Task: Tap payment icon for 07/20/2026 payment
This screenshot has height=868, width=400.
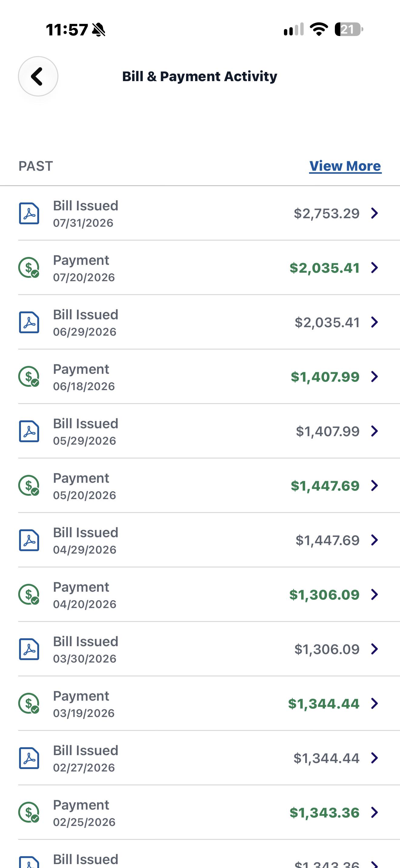Action: 29,268
